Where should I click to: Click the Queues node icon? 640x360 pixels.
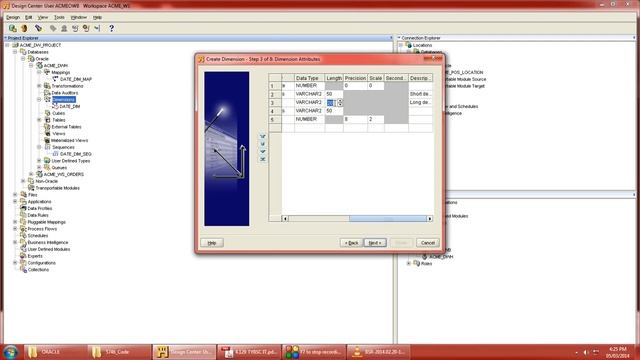point(47,167)
